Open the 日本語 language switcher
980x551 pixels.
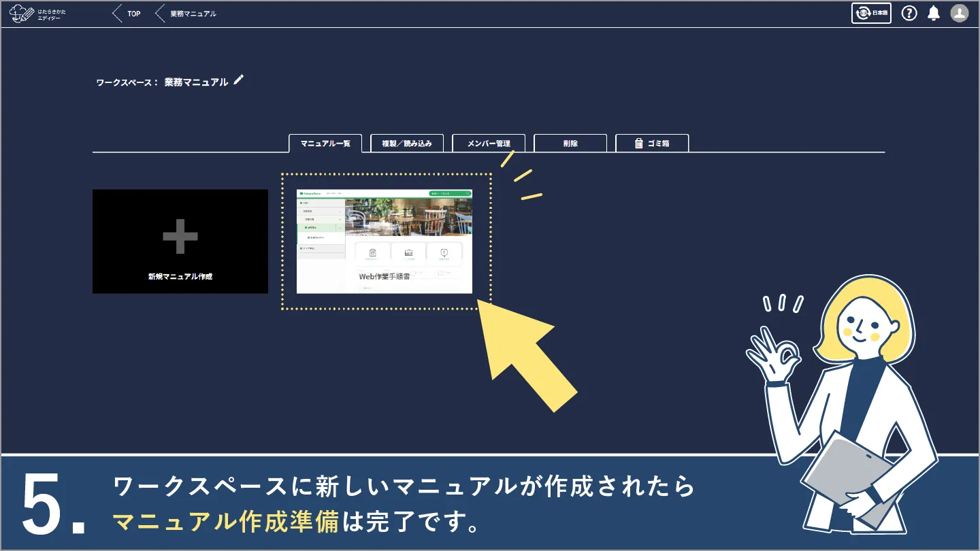pos(871,14)
